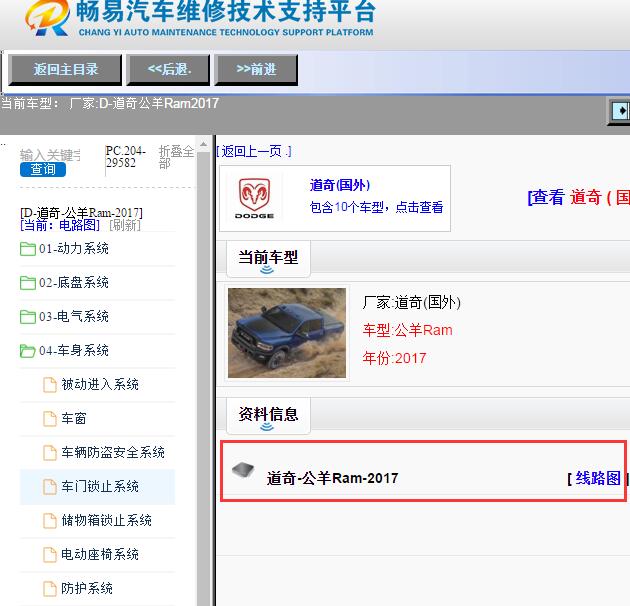630x606 pixels.
Task: Open the 储物箱锁止系统 entry
Action: (106, 520)
